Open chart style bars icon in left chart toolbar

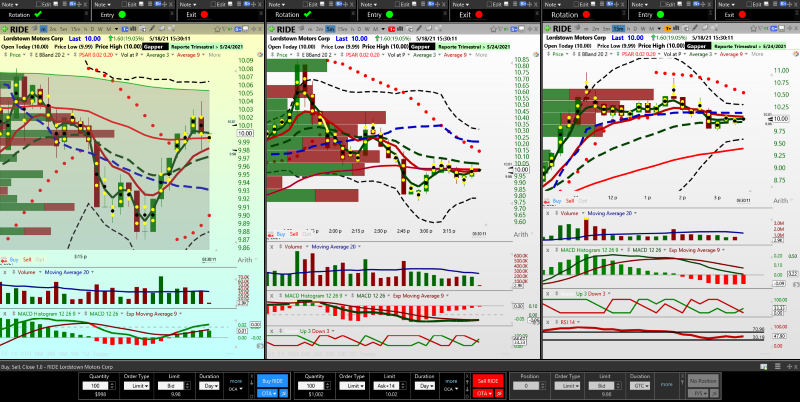coord(134,29)
